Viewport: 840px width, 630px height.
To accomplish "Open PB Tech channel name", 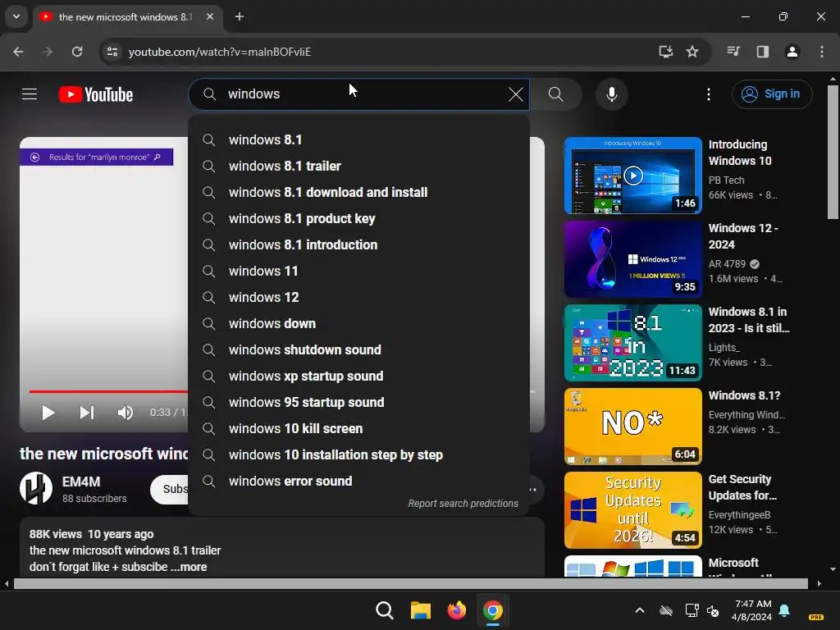I will pos(726,180).
